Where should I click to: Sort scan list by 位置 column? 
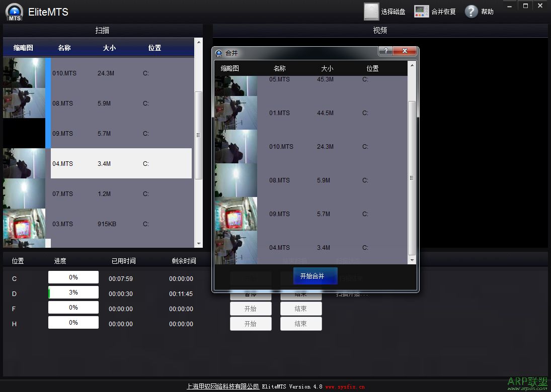click(x=154, y=48)
